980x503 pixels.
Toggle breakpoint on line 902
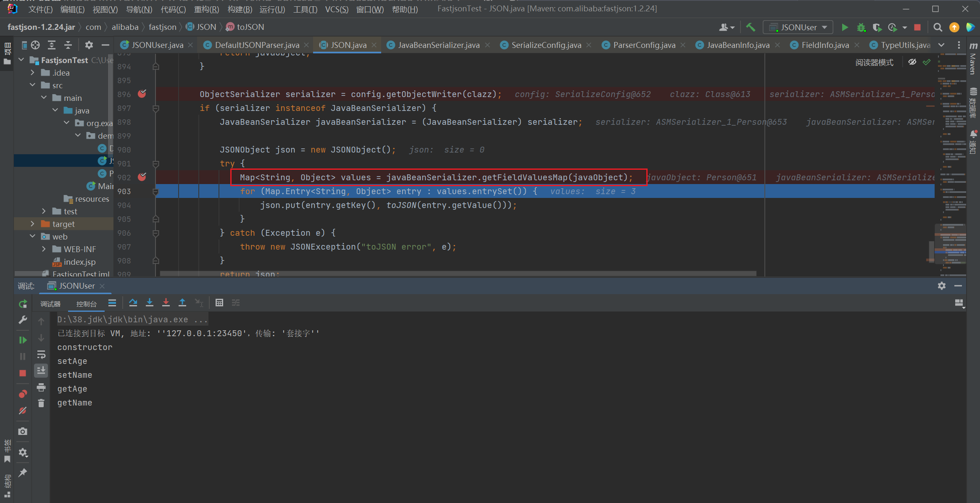[142, 177]
